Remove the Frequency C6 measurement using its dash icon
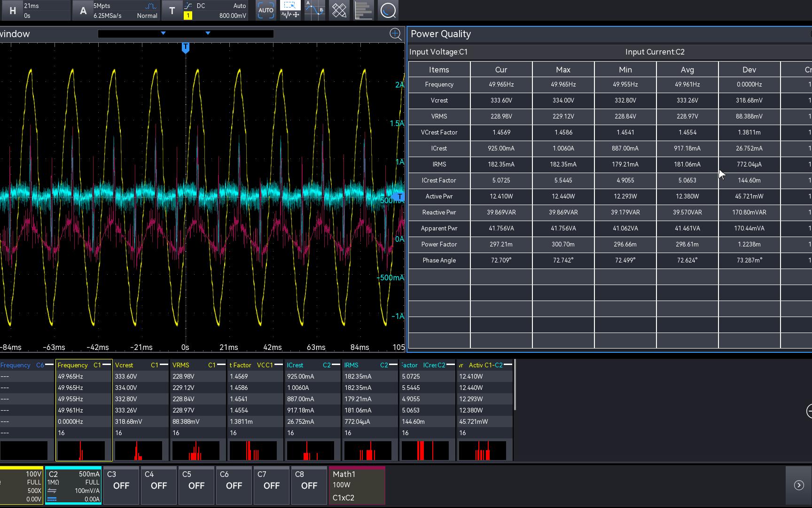Screen dimensions: 812x508 click(x=49, y=365)
